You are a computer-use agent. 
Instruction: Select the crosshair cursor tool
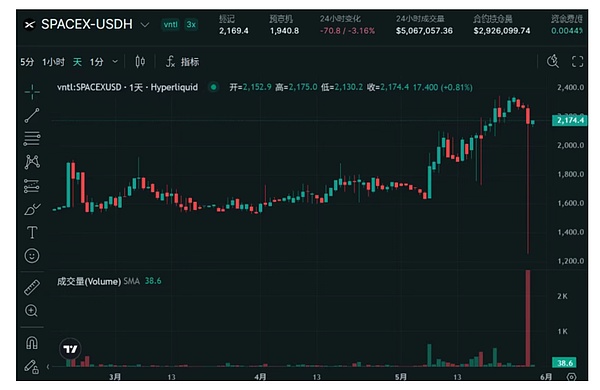coord(32,92)
